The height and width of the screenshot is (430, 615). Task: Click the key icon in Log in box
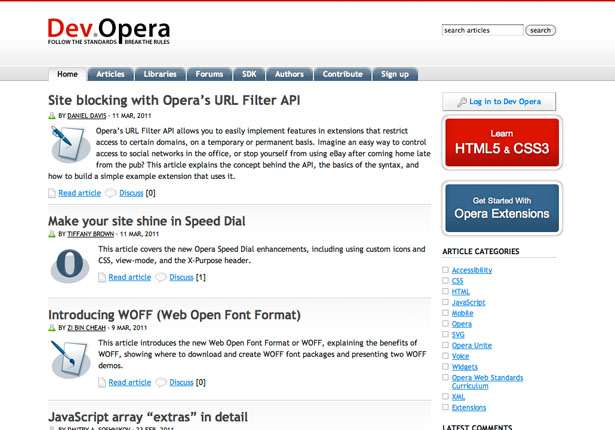(462, 102)
